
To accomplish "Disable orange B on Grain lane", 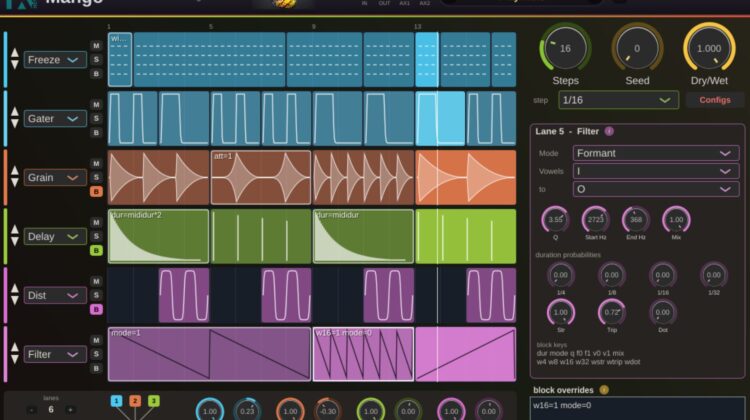I will 96,191.
